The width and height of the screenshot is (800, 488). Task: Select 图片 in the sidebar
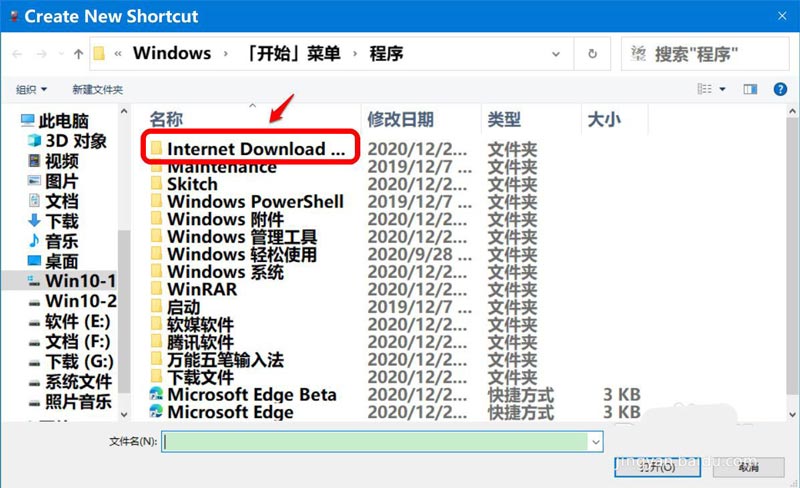54,181
